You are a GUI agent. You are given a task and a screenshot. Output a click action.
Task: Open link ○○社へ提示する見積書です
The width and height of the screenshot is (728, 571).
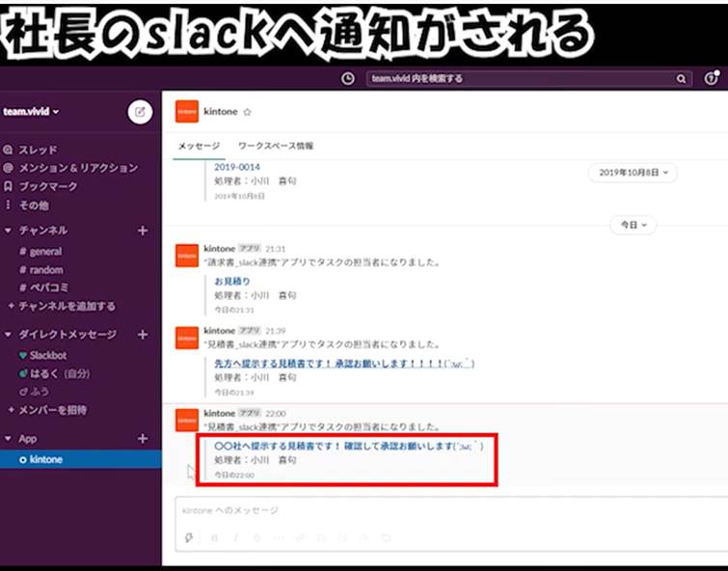tap(349, 446)
